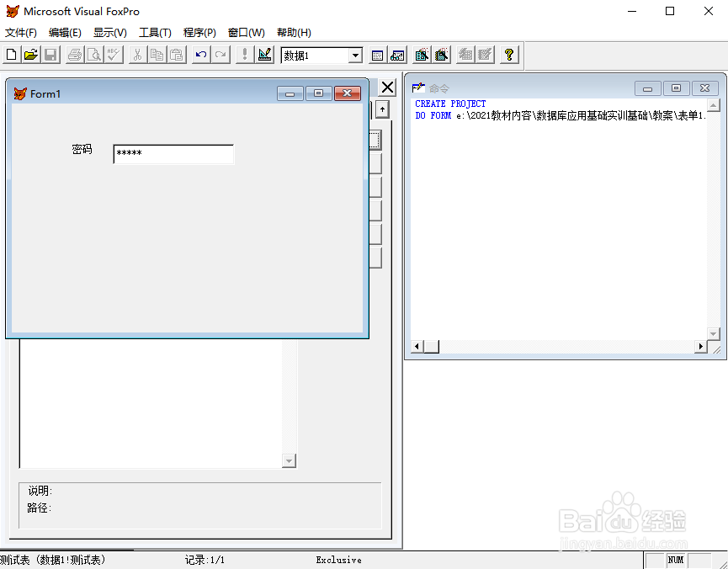
Task: Open the 程序(P) menu
Action: click(199, 33)
